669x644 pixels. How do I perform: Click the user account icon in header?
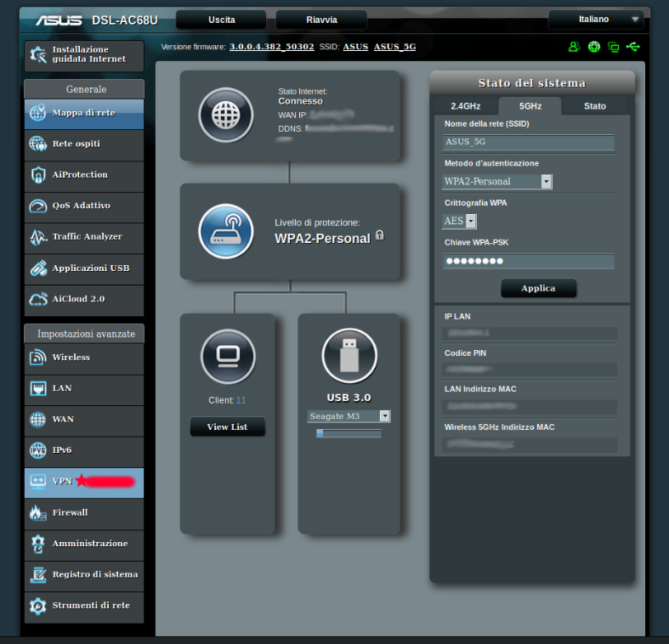[x=575, y=47]
